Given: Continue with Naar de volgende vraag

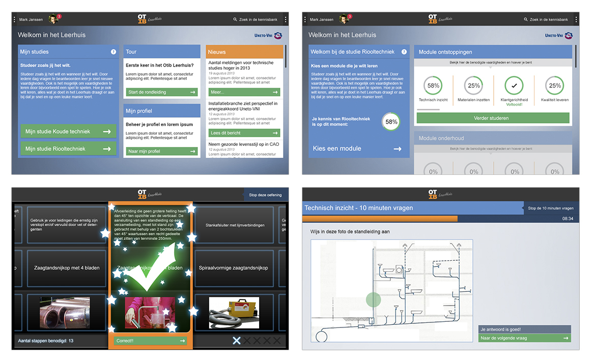Looking at the screenshot, I should tap(524, 338).
